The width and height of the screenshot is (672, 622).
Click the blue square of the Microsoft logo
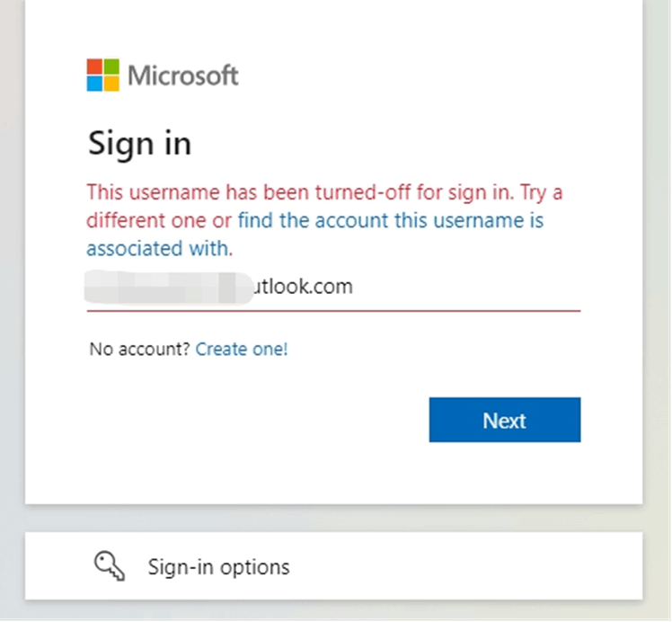point(94,84)
